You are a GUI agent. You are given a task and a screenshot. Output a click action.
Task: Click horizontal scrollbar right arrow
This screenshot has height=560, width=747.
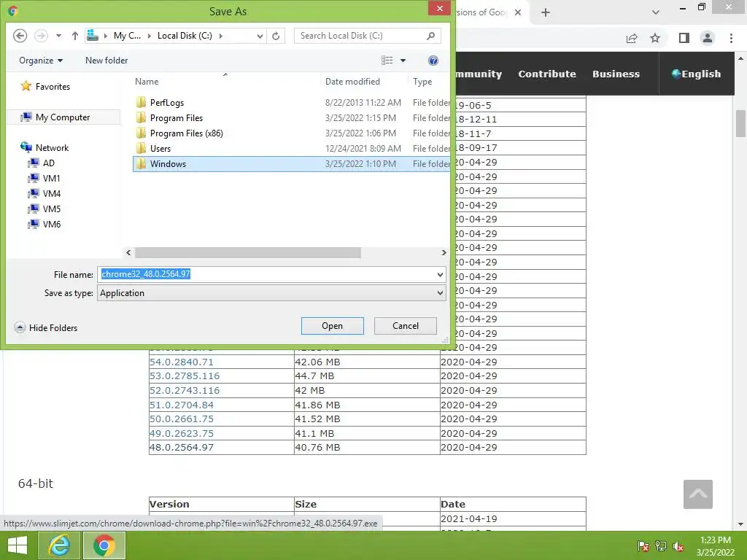444,252
